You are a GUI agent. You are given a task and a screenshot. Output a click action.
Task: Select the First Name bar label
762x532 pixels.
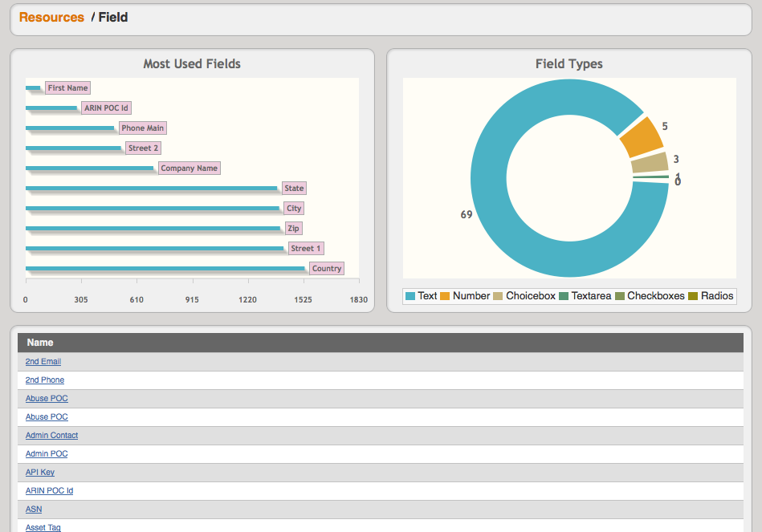(67, 88)
